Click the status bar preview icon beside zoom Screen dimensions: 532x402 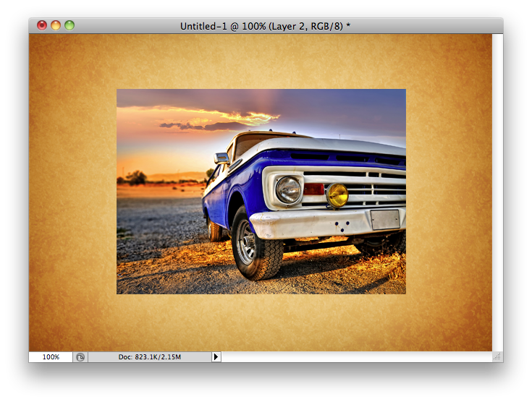click(80, 357)
